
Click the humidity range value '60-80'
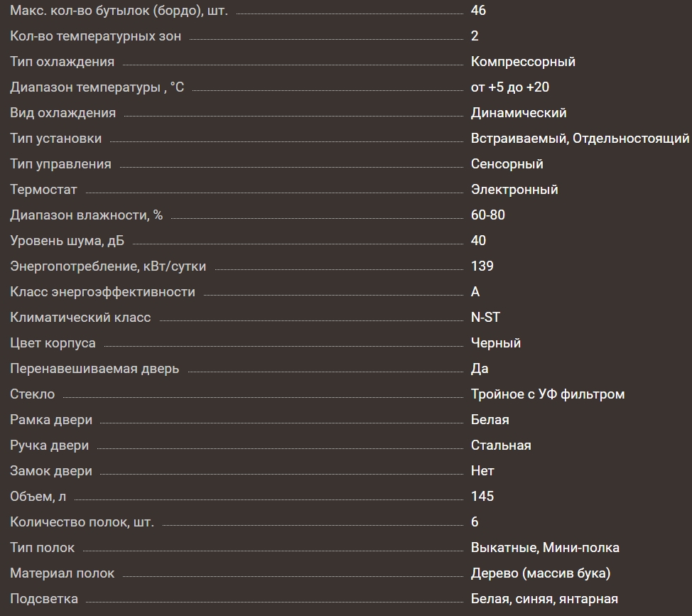click(488, 215)
